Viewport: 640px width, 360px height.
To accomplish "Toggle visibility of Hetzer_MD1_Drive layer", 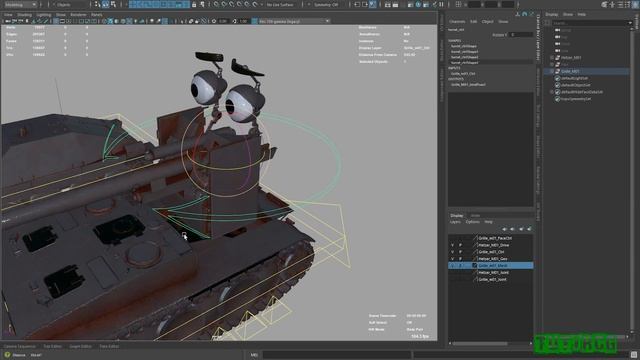I will click(x=452, y=245).
